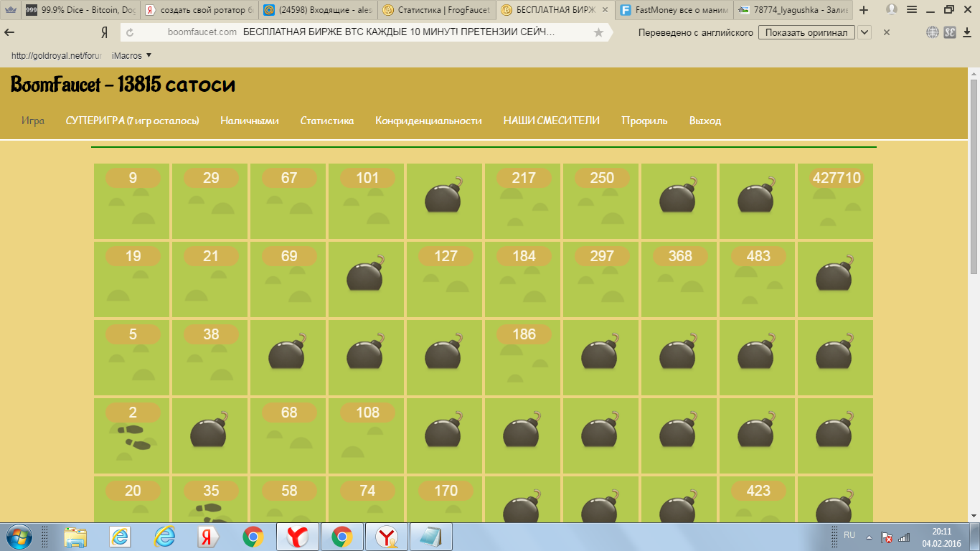Screen dimensions: 980x551
Task: Click the tile labeled 297
Action: [601, 280]
